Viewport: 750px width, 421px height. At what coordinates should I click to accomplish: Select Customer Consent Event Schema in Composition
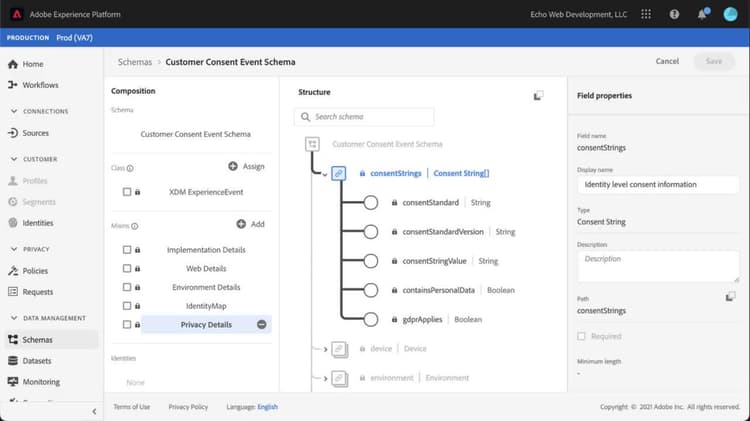(196, 134)
